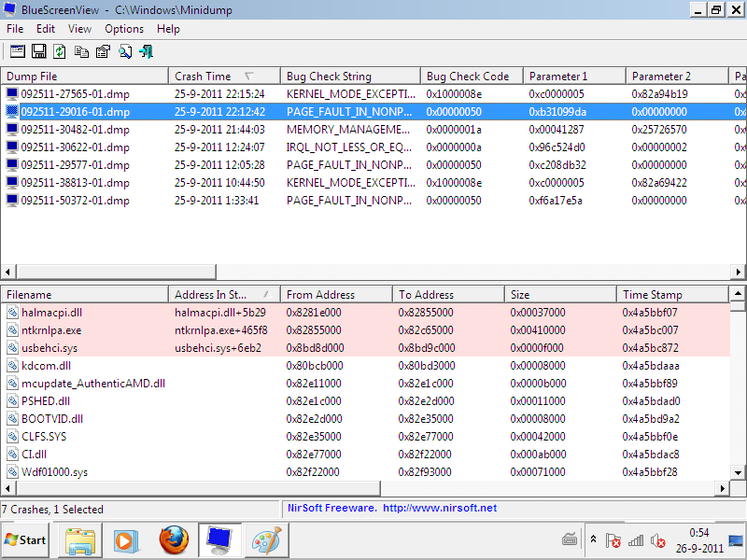The image size is (747, 560).
Task: Click lower pane horizontal scrollbar thumb
Action: pos(198,488)
